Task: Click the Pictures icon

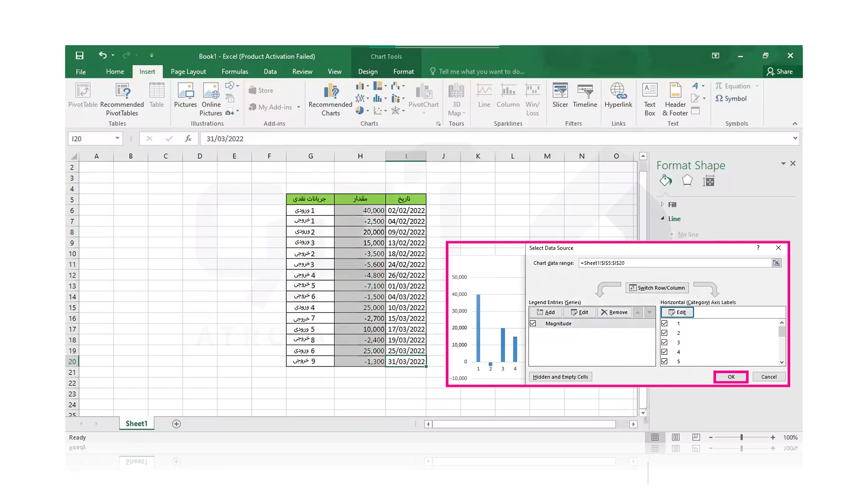Action: (185, 96)
